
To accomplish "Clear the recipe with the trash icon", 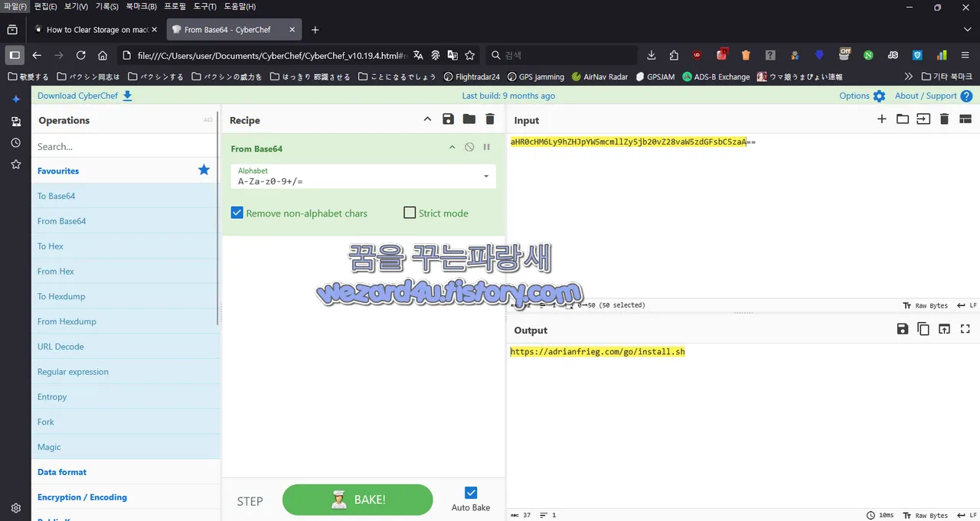I will click(x=489, y=119).
